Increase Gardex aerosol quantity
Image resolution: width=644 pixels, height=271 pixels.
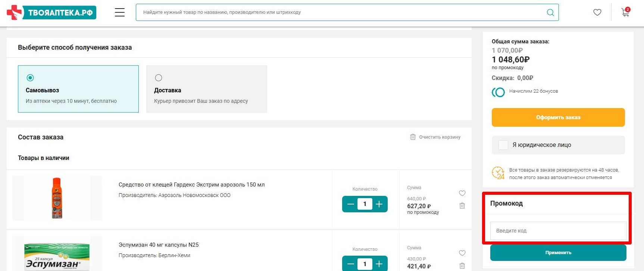point(379,204)
